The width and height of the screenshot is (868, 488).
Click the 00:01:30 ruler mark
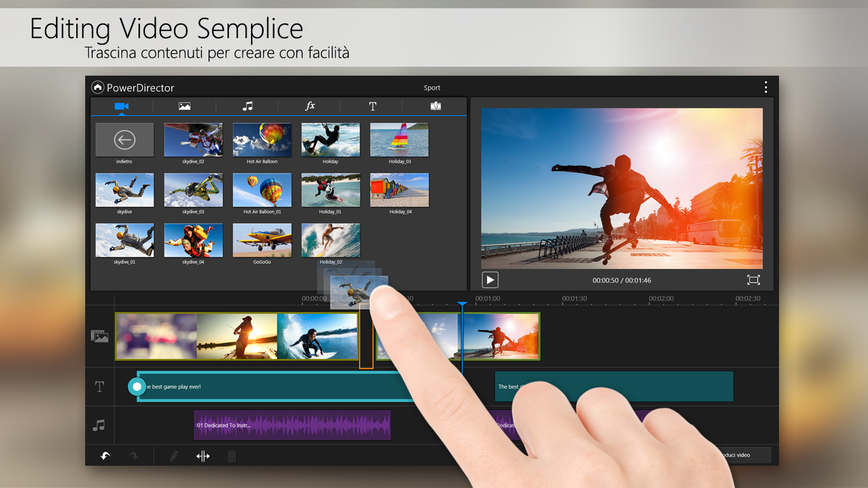click(574, 299)
